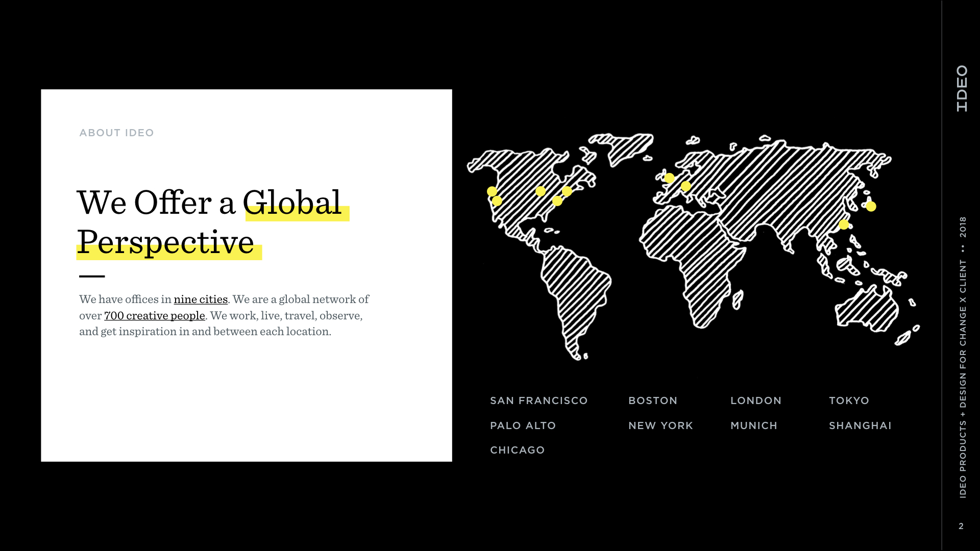Viewport: 980px width, 551px height.
Task: Click the slide page number 2
Action: [961, 526]
